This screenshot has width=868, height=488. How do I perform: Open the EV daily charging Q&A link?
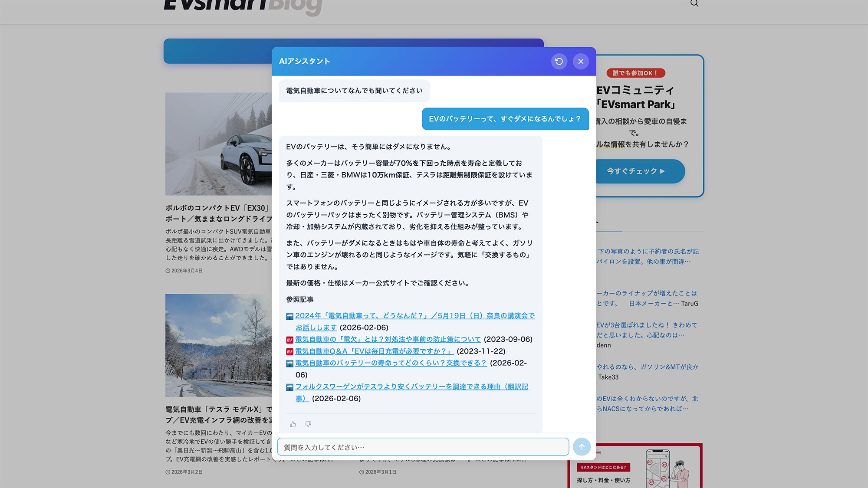[x=374, y=351]
